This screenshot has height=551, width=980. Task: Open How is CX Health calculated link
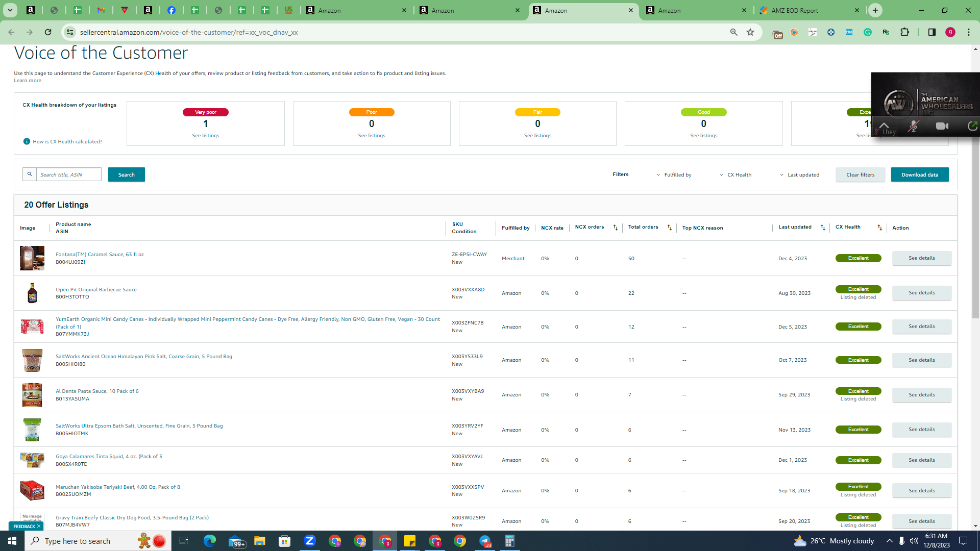[67, 142]
